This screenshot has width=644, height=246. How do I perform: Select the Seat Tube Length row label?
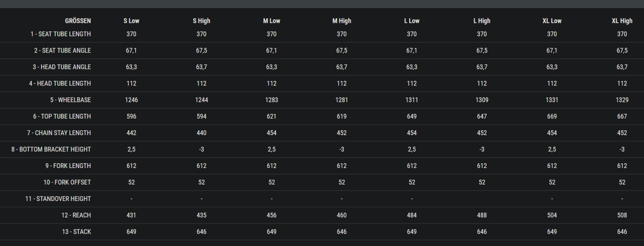(x=60, y=34)
